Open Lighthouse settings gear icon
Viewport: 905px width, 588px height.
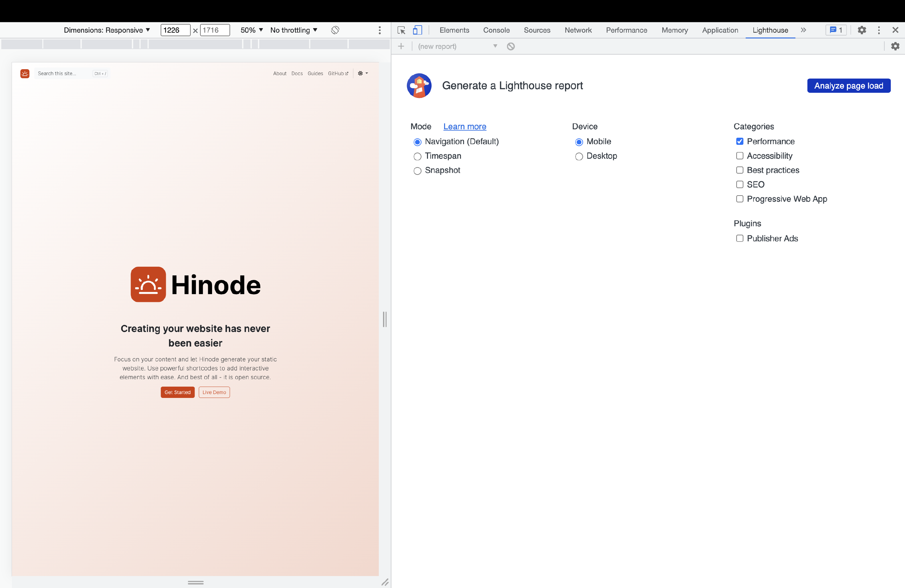click(x=895, y=47)
